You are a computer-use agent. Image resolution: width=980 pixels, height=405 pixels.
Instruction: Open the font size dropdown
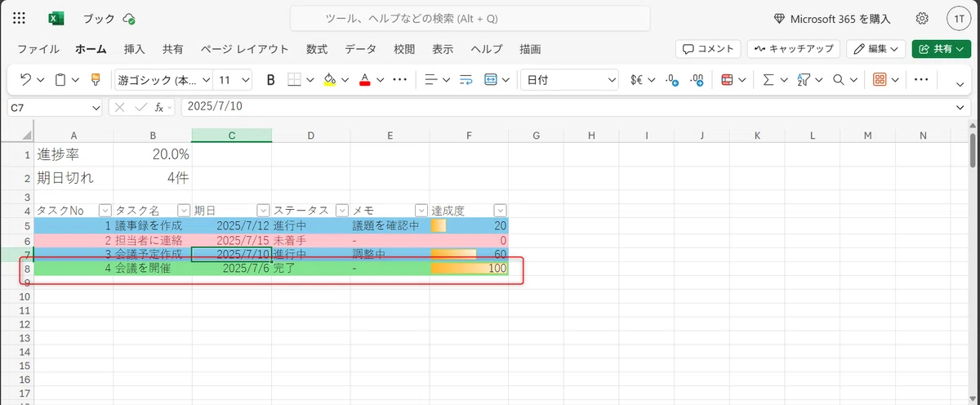tap(247, 80)
